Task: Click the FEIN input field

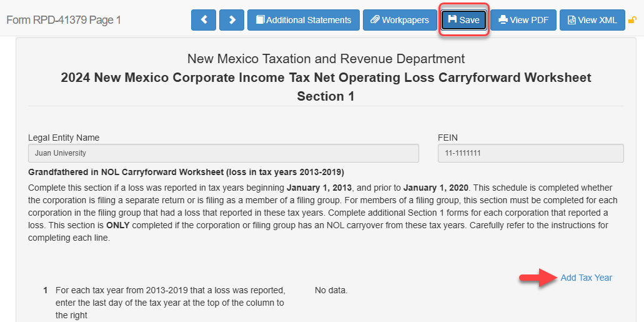Action: coord(530,153)
